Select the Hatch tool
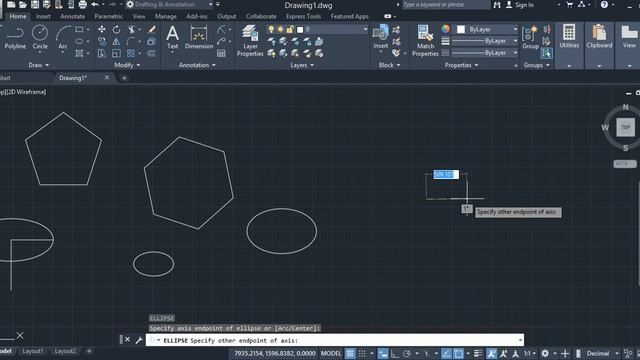640x360 pixels. pyautogui.click(x=79, y=53)
